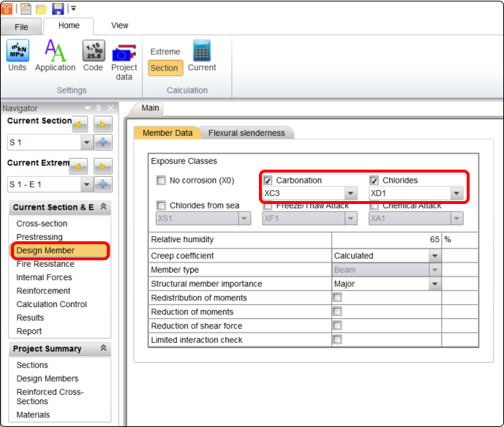
Task: Uncheck the Carbonation checkbox
Action: coord(268,181)
